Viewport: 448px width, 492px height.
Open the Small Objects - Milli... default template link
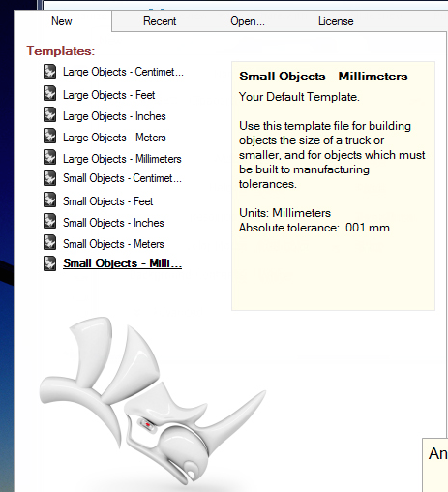[x=122, y=263]
